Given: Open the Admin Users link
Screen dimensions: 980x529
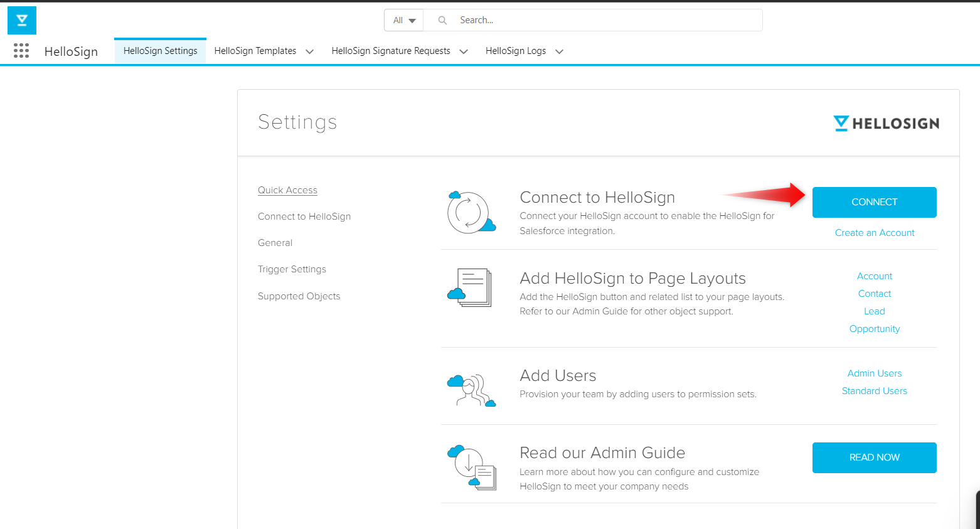Looking at the screenshot, I should pyautogui.click(x=874, y=373).
